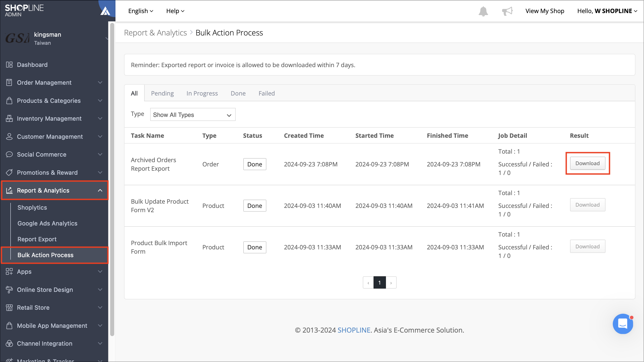Open the live chat bubble widget
Screen dimensions: 644x362
point(623,324)
